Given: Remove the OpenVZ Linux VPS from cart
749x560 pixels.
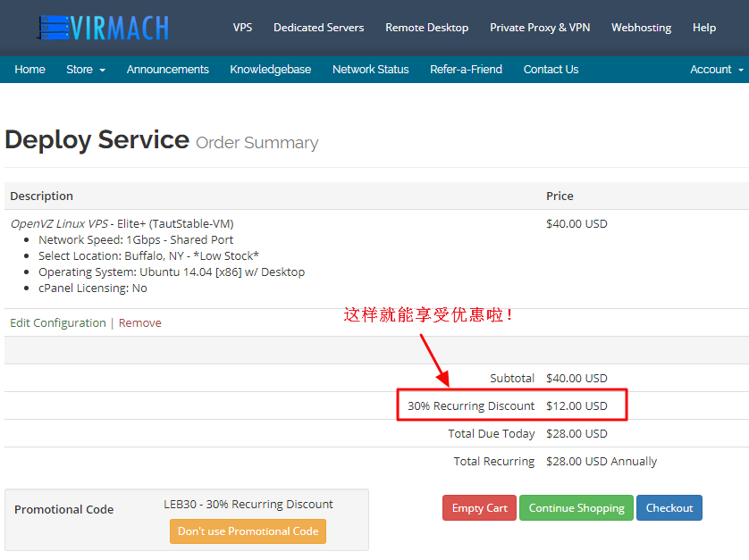Looking at the screenshot, I should point(139,322).
